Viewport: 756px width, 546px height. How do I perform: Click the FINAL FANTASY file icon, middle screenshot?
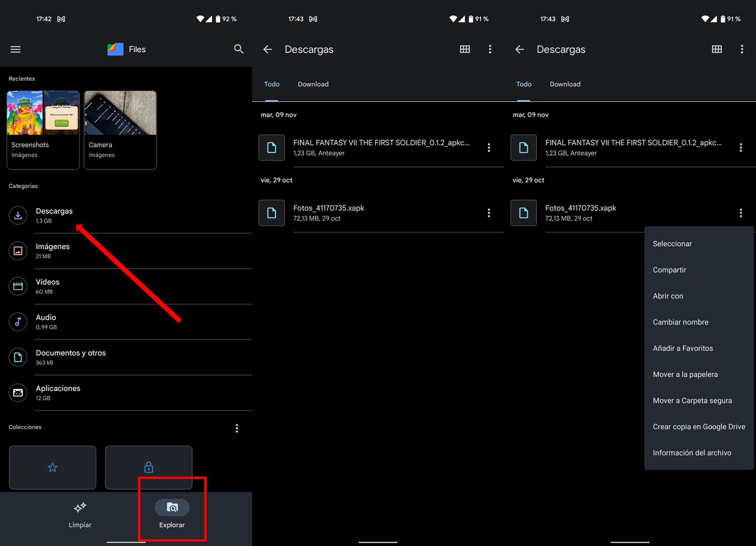click(x=272, y=147)
